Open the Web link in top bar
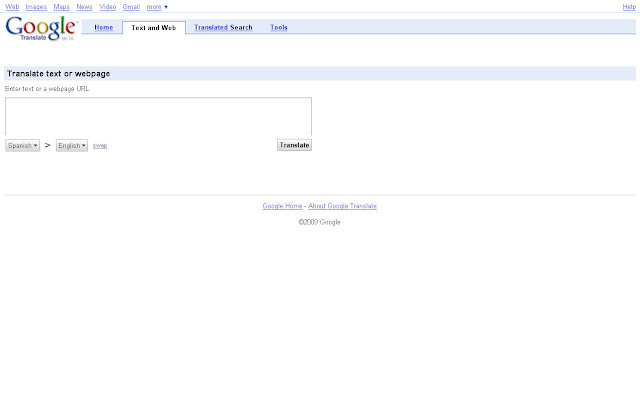The image size is (640, 404). (12, 7)
